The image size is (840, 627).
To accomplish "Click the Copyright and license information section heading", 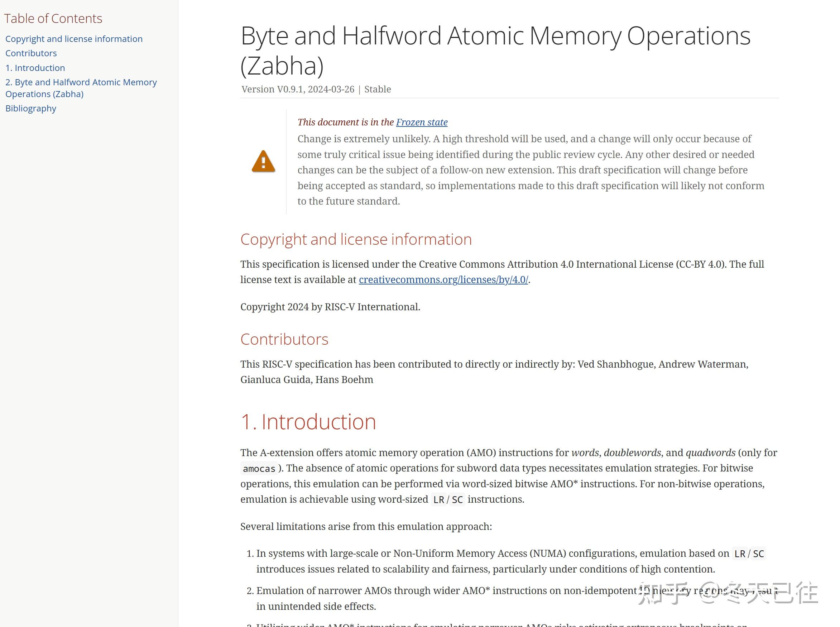I will (x=356, y=239).
